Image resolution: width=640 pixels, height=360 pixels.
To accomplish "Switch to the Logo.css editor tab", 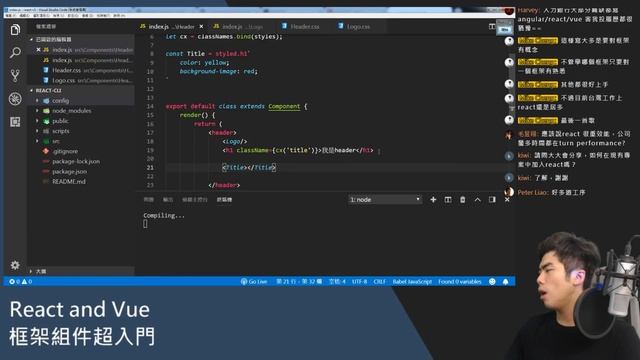I will (x=357, y=27).
